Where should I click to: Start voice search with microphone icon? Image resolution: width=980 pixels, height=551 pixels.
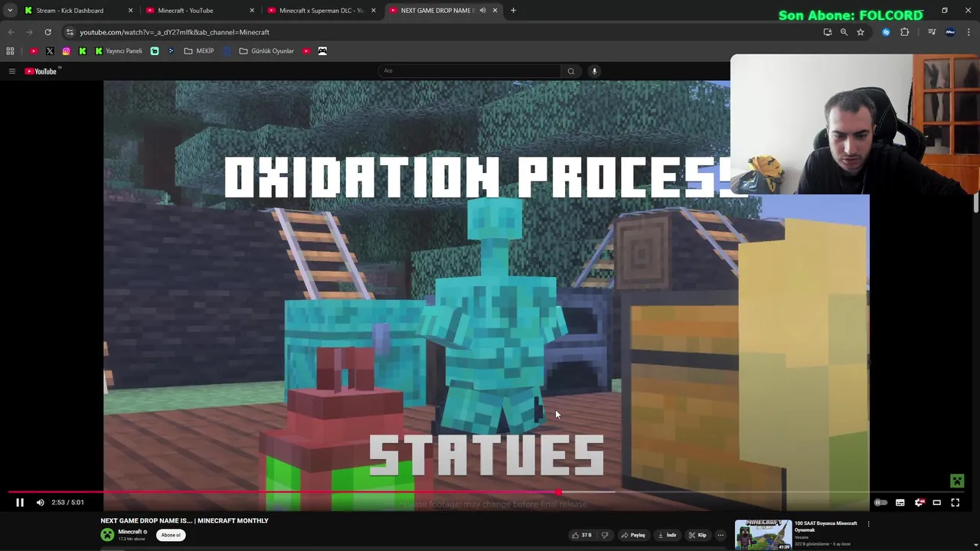pyautogui.click(x=594, y=71)
